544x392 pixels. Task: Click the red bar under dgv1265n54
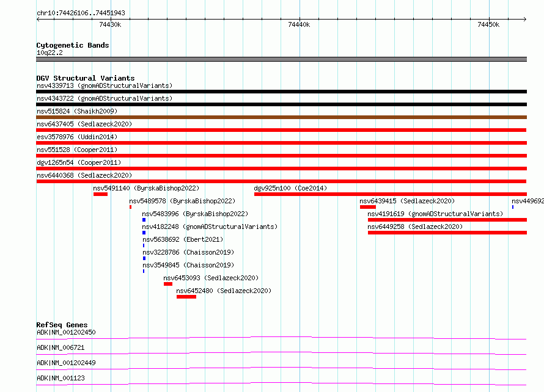point(281,169)
